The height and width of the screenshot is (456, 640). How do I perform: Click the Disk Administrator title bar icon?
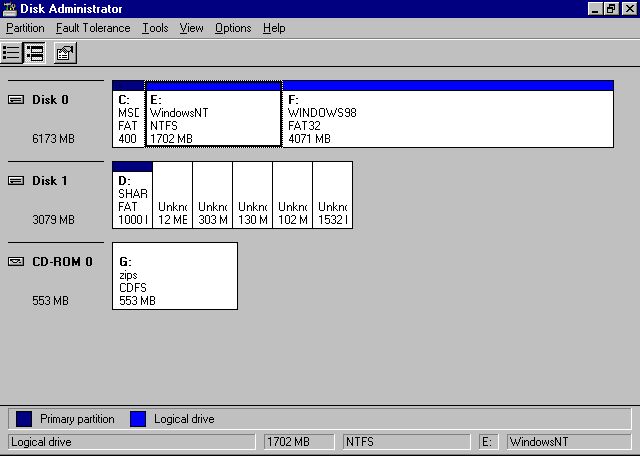click(x=9, y=8)
